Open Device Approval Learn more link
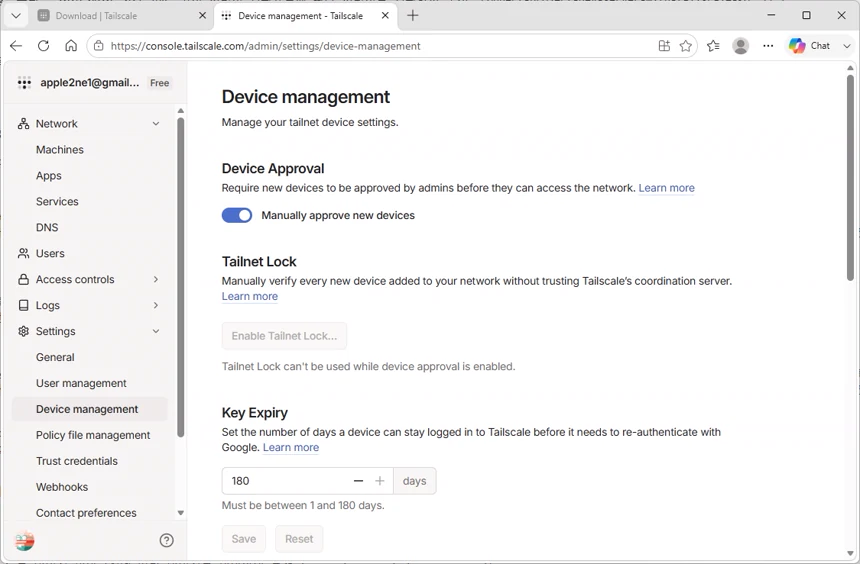This screenshot has width=860, height=564. pos(666,188)
